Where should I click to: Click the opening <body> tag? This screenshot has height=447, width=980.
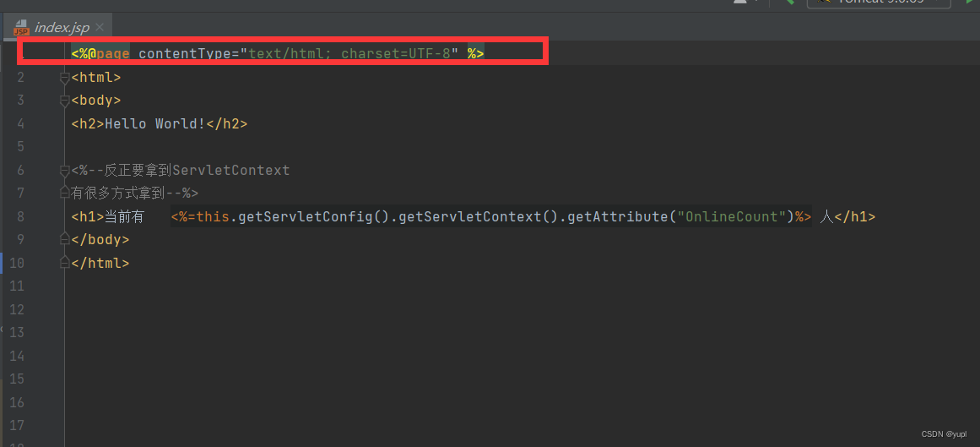(x=96, y=101)
